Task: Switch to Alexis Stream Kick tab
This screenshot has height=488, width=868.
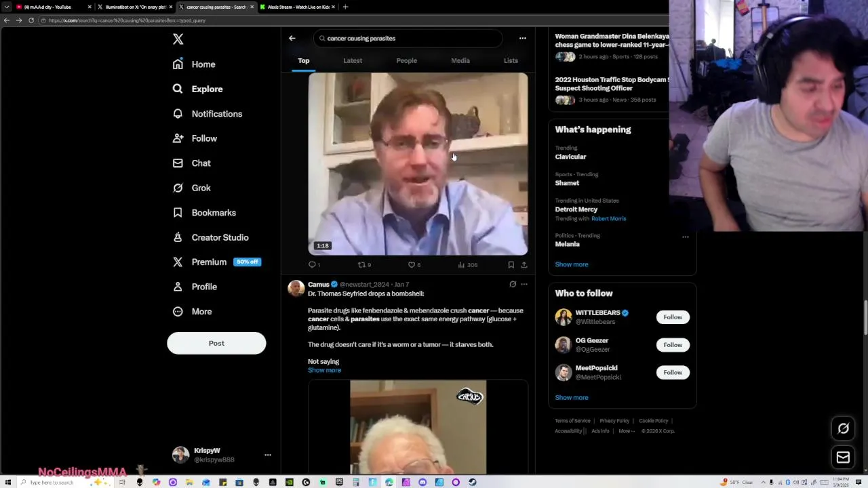Action: coord(297,7)
